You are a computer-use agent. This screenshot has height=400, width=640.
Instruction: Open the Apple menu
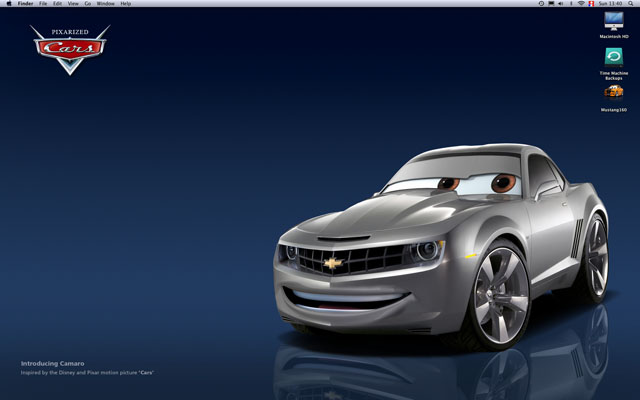tap(9, 3)
